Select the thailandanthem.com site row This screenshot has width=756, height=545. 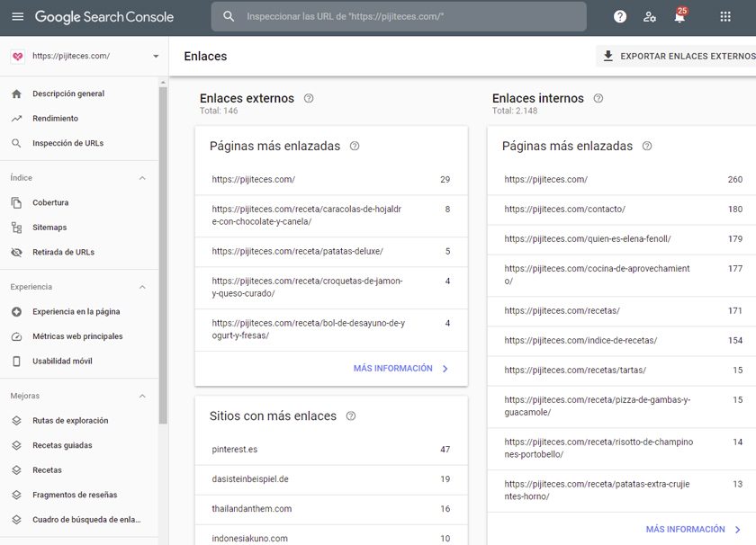click(331, 509)
